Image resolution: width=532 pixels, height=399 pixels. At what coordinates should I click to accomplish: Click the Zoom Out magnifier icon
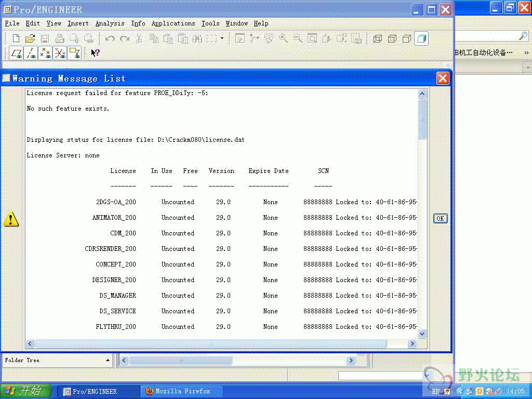[x=298, y=38]
